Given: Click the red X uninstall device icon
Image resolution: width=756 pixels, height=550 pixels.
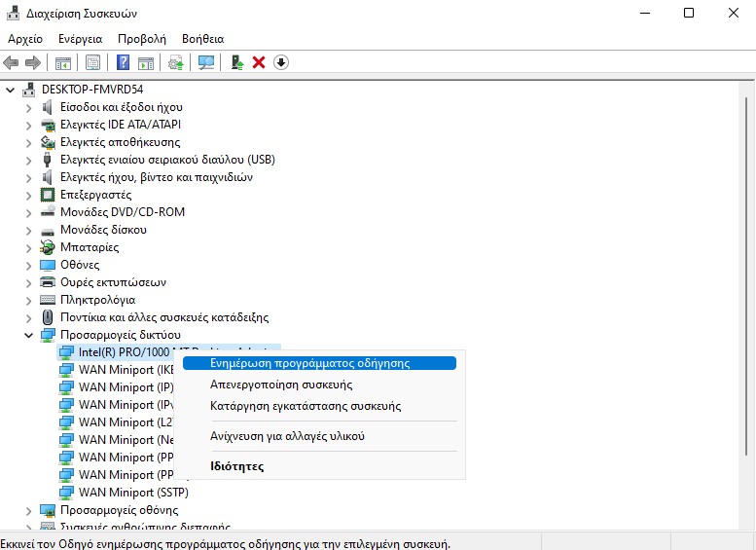Looking at the screenshot, I should tap(259, 62).
